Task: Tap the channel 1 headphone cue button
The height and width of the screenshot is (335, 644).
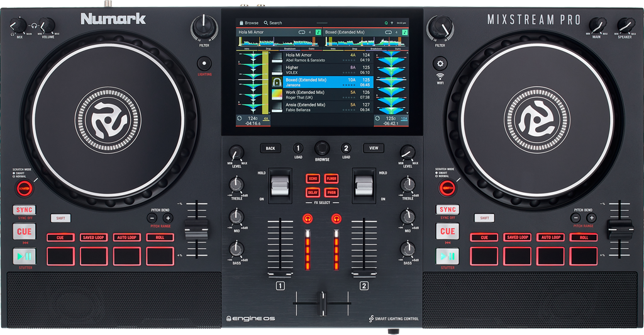Action: pos(308,219)
